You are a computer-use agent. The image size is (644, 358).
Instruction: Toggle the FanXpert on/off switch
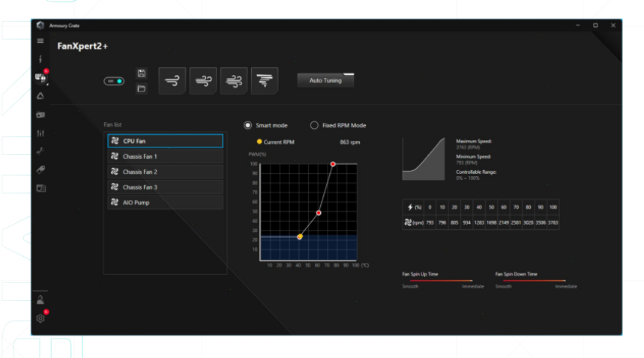(x=113, y=81)
